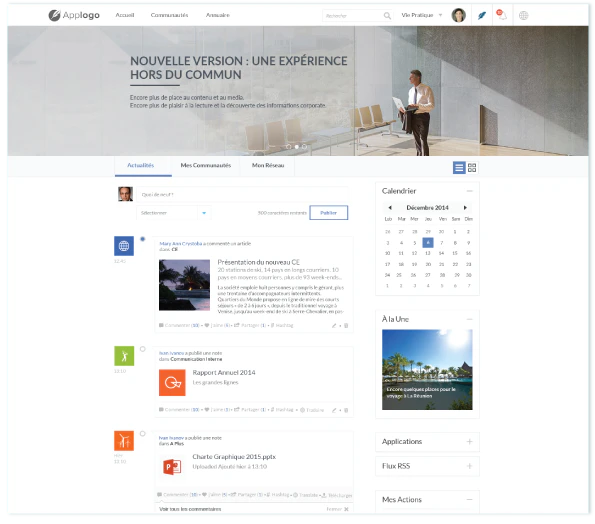Click the blue globe CE community icon
Image resolution: width=595 pixels, height=524 pixels.
point(124,246)
